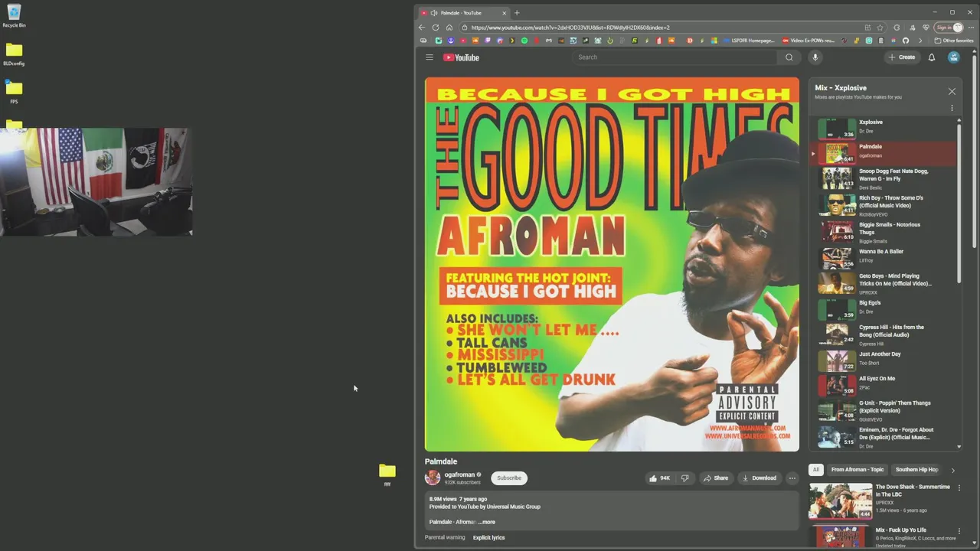Open more actions ellipsis beside Download
980x551 pixels.
[x=792, y=478]
